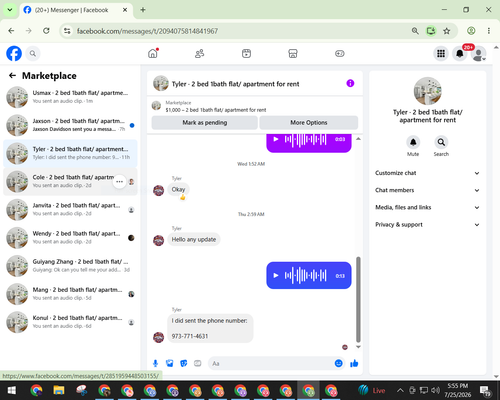Expand the Chat members section
This screenshot has height=400, width=500.
pos(427,190)
